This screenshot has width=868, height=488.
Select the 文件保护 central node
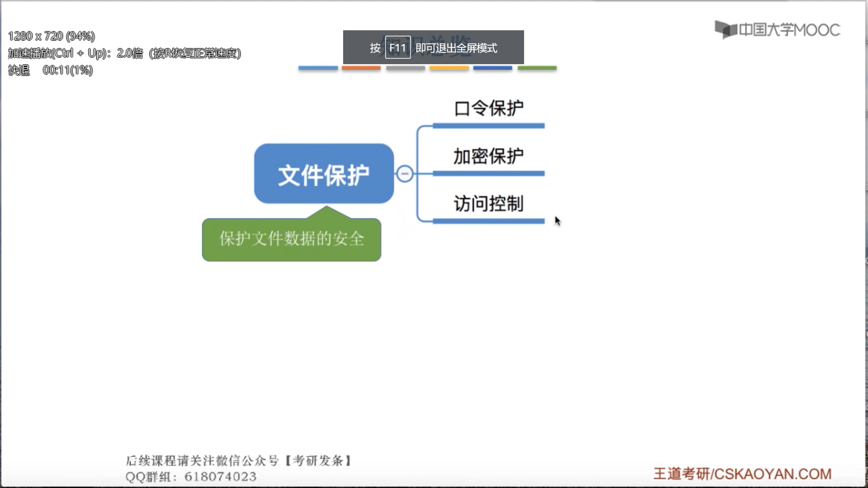pyautogui.click(x=324, y=174)
